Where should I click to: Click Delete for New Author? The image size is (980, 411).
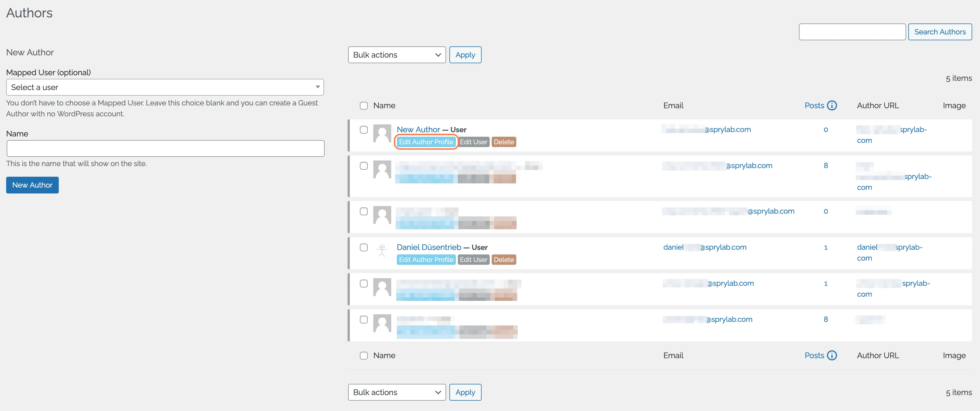[504, 142]
